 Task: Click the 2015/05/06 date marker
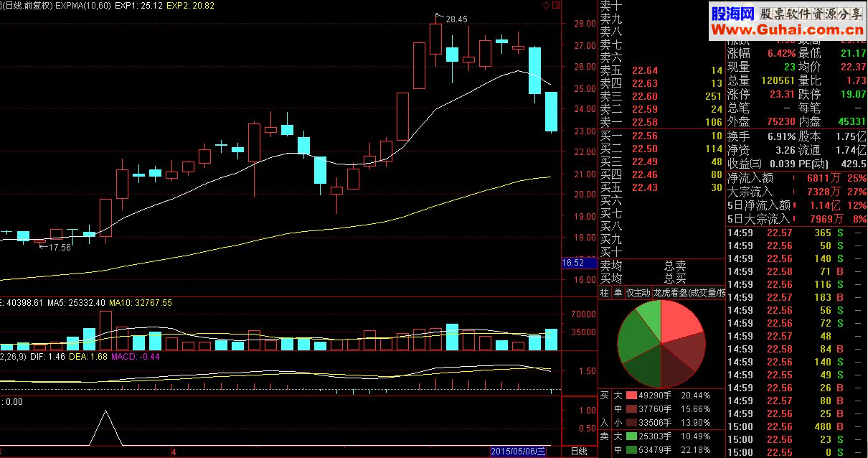(x=518, y=452)
